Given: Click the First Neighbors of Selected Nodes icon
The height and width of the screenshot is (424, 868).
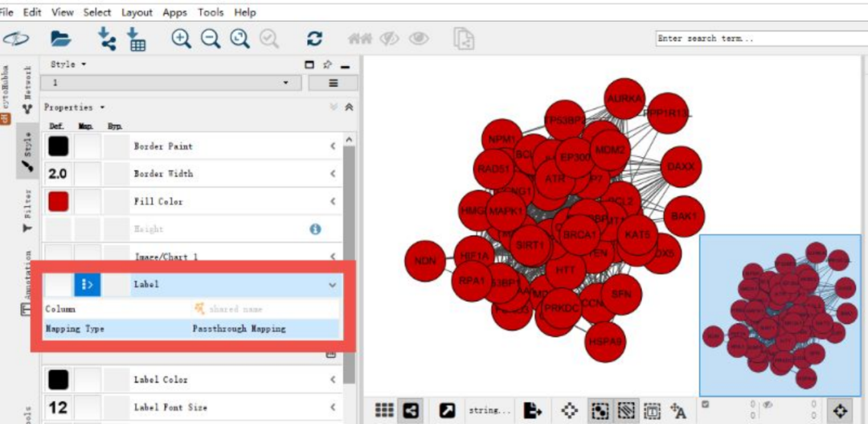Looking at the screenshot, I should pos(358,39).
